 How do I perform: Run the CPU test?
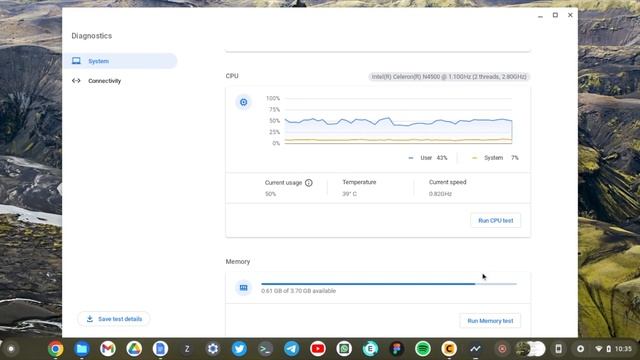coord(496,220)
